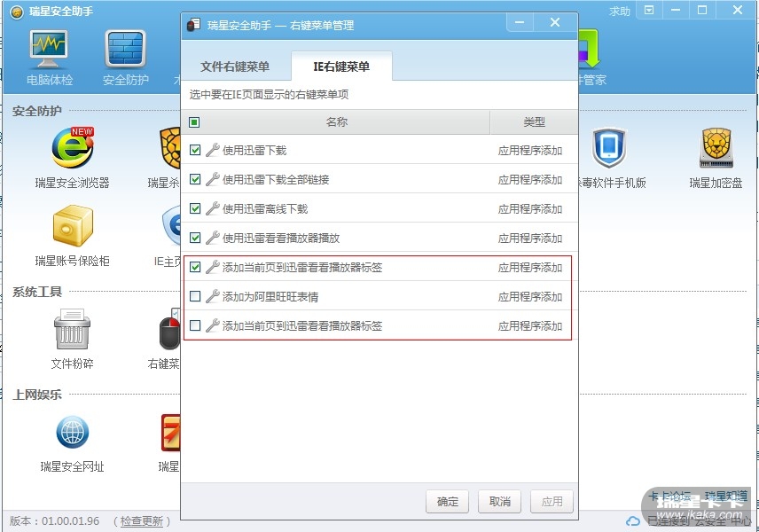The width and height of the screenshot is (759, 532).
Task: Launch 瑞星安全浏览器 browser icon
Action: pyautogui.click(x=72, y=148)
